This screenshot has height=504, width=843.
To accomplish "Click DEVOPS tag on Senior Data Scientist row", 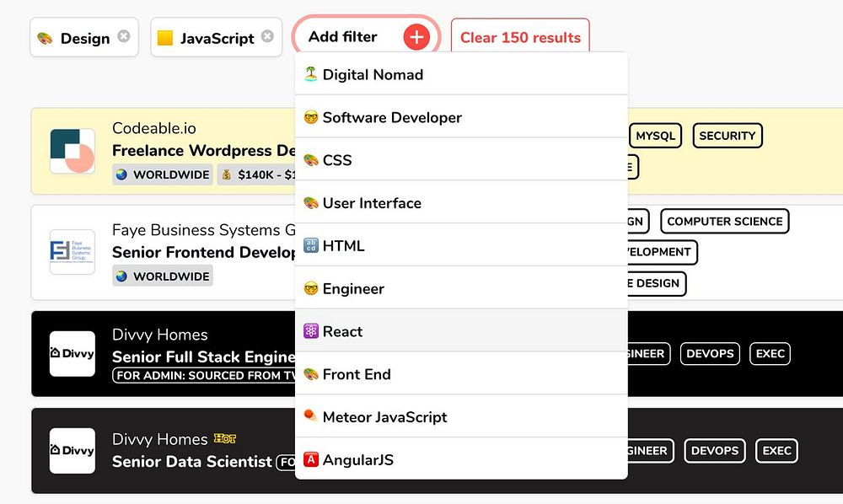I will pos(715,451).
